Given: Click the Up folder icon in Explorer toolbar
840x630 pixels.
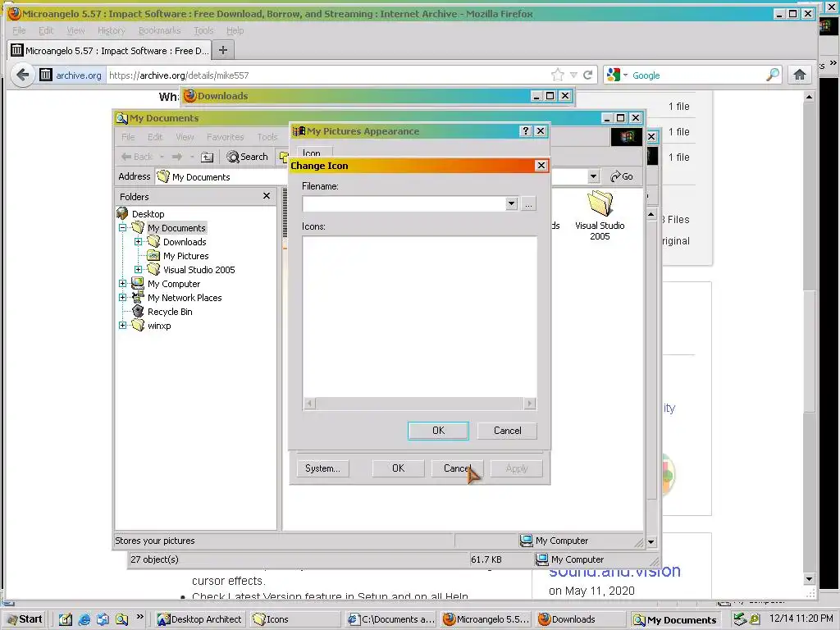Looking at the screenshot, I should click(207, 157).
